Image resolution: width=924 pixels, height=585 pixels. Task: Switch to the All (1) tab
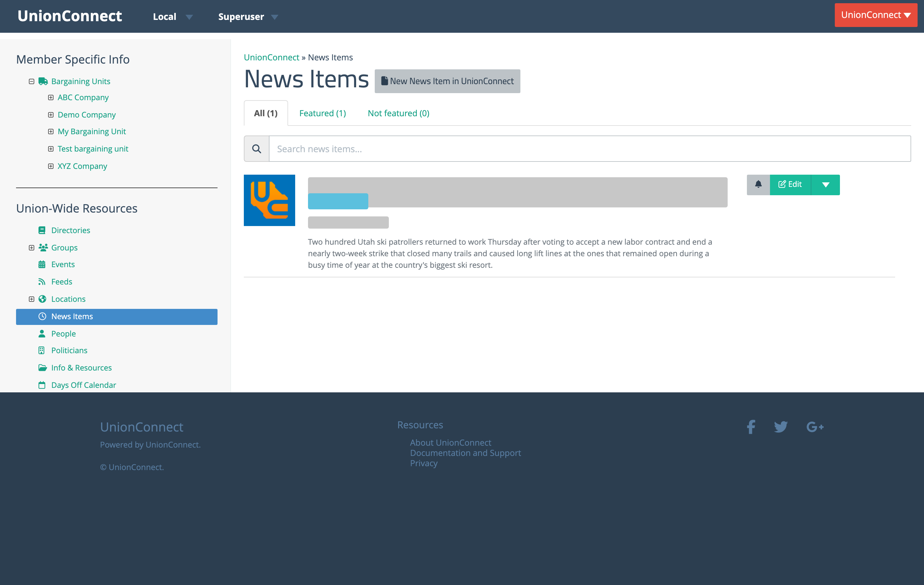click(266, 113)
